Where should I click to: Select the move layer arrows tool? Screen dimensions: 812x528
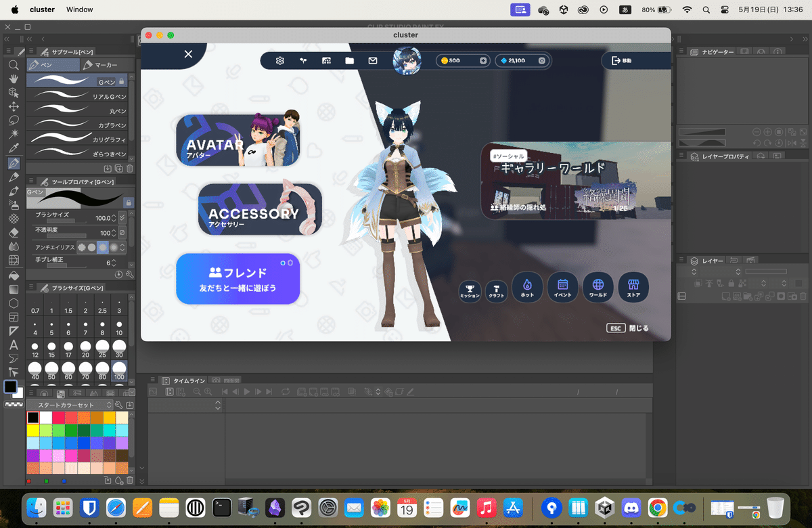tap(13, 107)
